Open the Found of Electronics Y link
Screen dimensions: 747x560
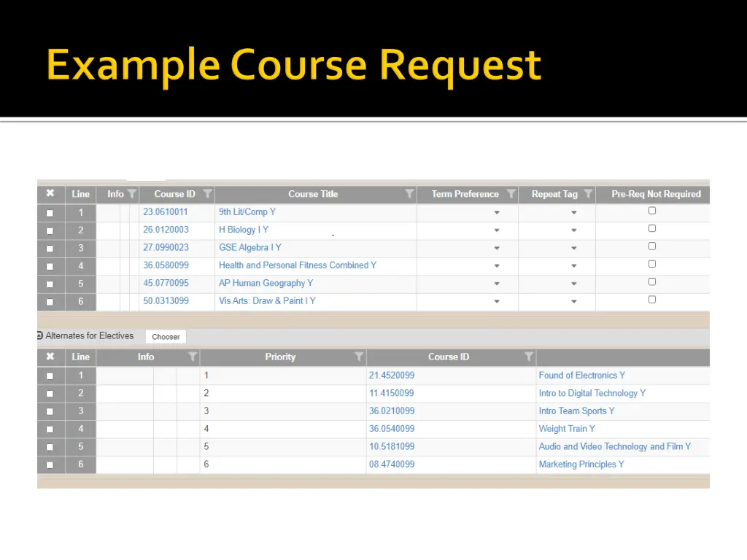point(581,376)
